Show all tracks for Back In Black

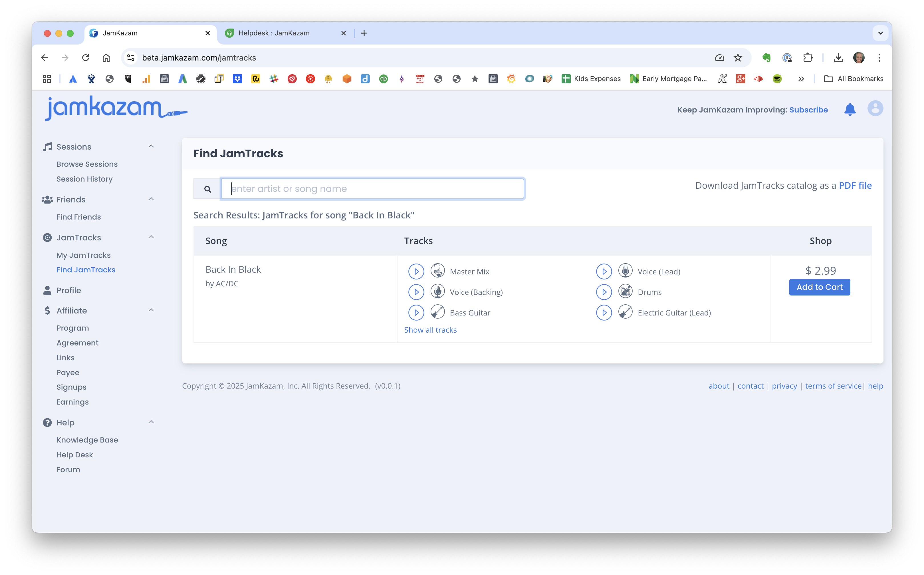click(x=430, y=330)
